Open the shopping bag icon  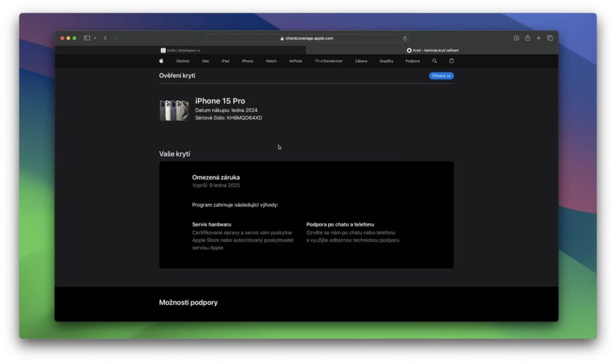pos(451,61)
